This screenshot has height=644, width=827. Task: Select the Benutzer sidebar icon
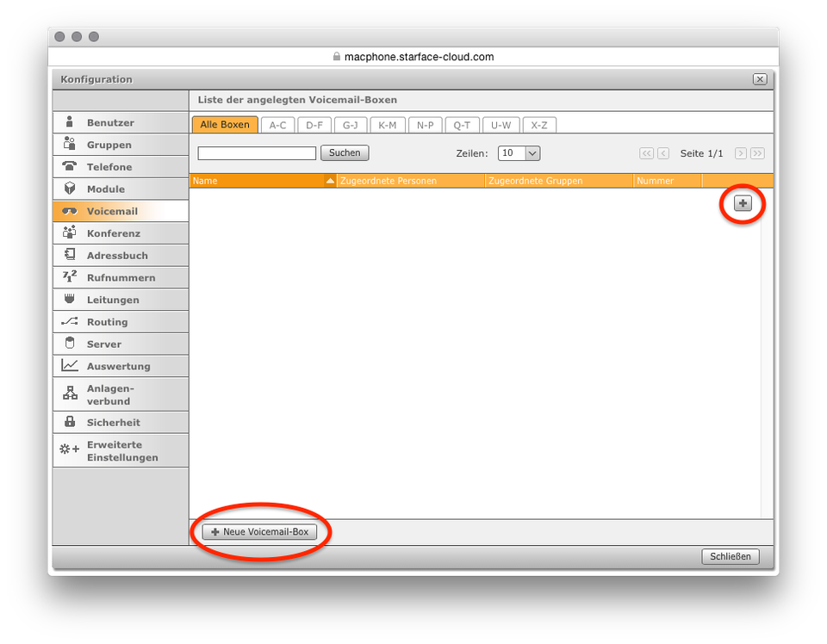pos(69,122)
